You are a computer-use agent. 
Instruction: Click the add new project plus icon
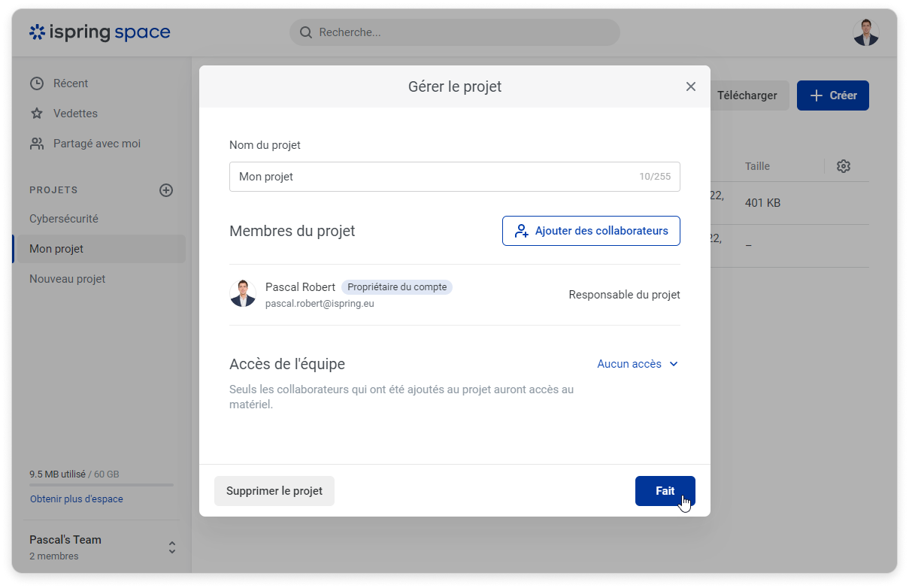click(x=166, y=190)
